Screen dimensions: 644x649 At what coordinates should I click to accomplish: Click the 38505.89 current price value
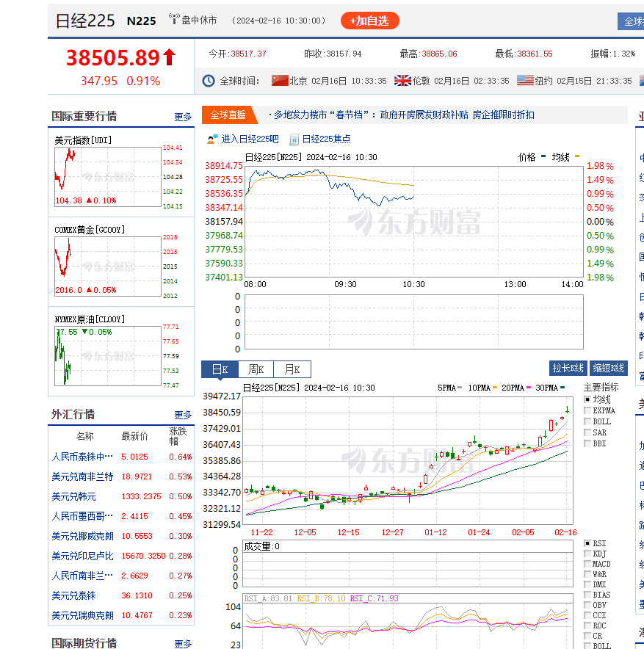113,57
